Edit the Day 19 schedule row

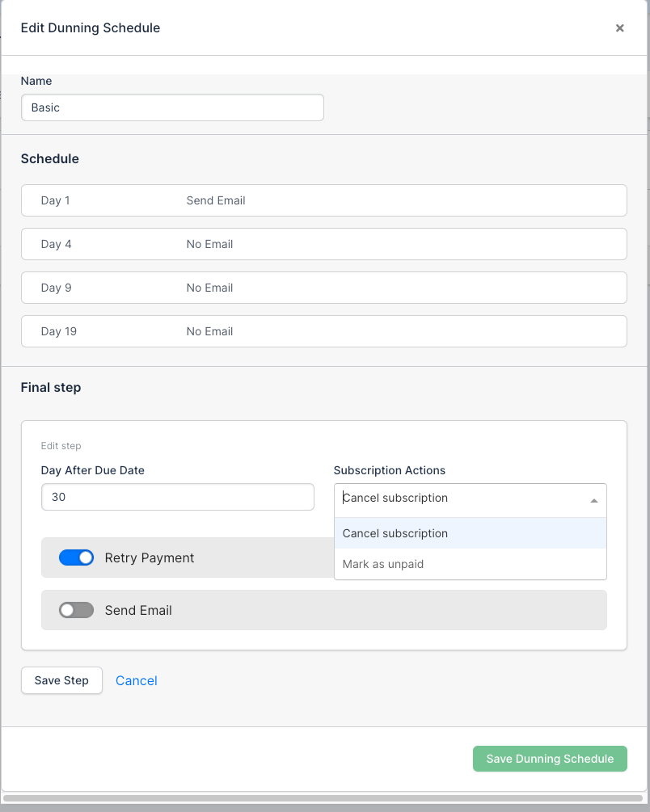pos(323,331)
